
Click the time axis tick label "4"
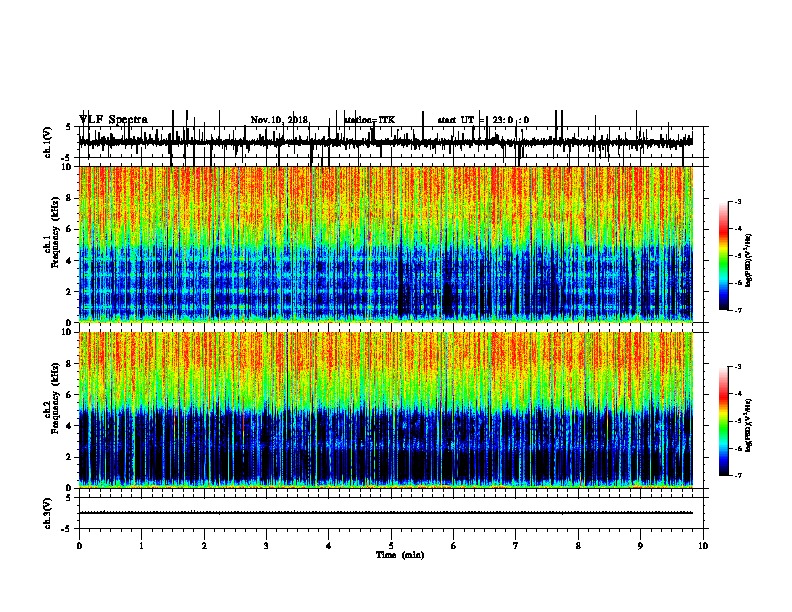point(329,546)
